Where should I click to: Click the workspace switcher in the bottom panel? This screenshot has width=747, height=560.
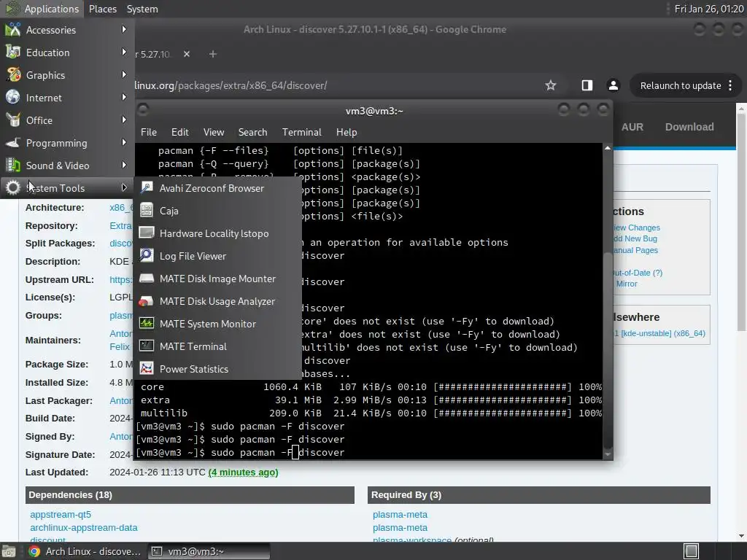[692, 551]
